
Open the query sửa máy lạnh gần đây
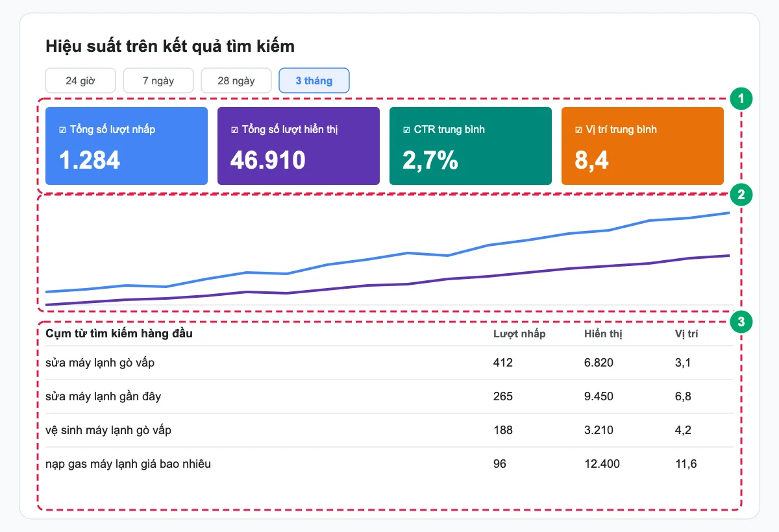point(103,396)
